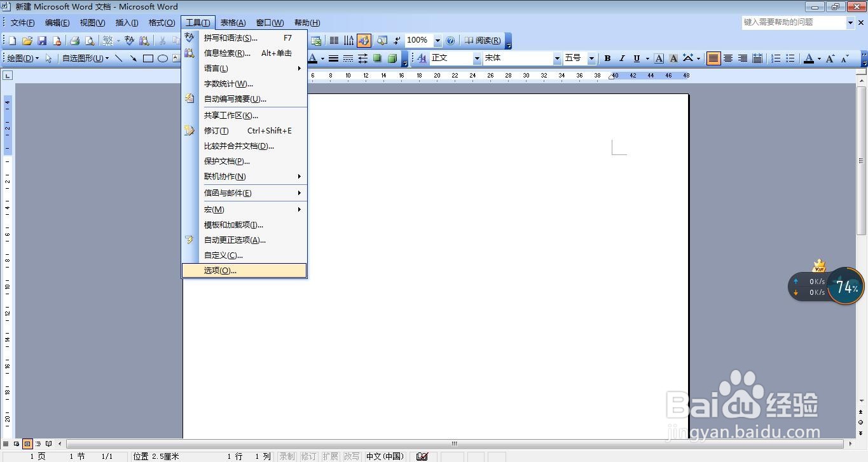The width and height of the screenshot is (868, 462).
Task: Open a file with the folder icon
Action: 27,41
